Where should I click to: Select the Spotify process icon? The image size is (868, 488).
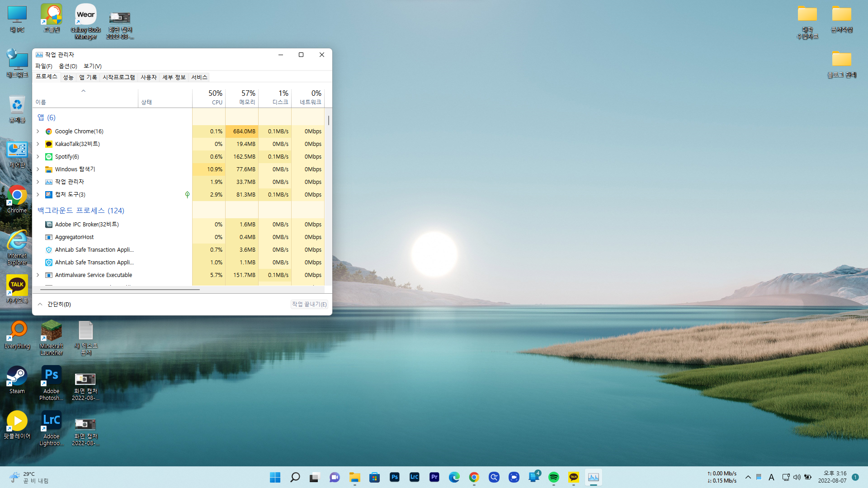point(49,157)
